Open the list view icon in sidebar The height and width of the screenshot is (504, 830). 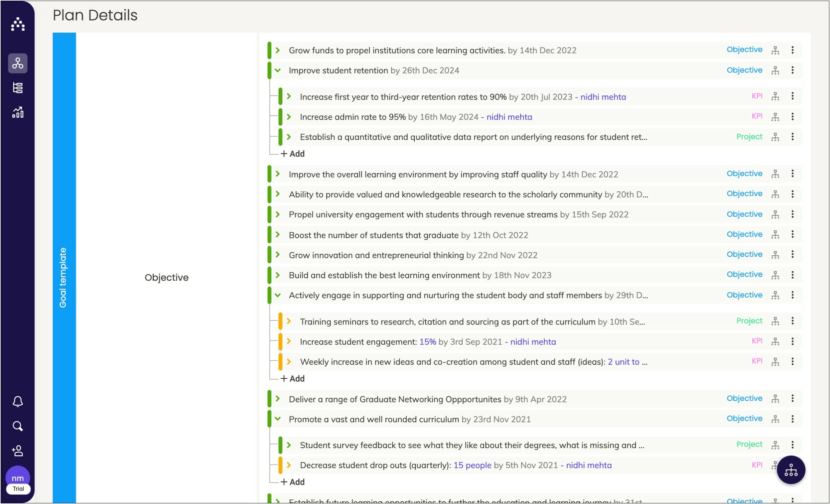pyautogui.click(x=18, y=88)
